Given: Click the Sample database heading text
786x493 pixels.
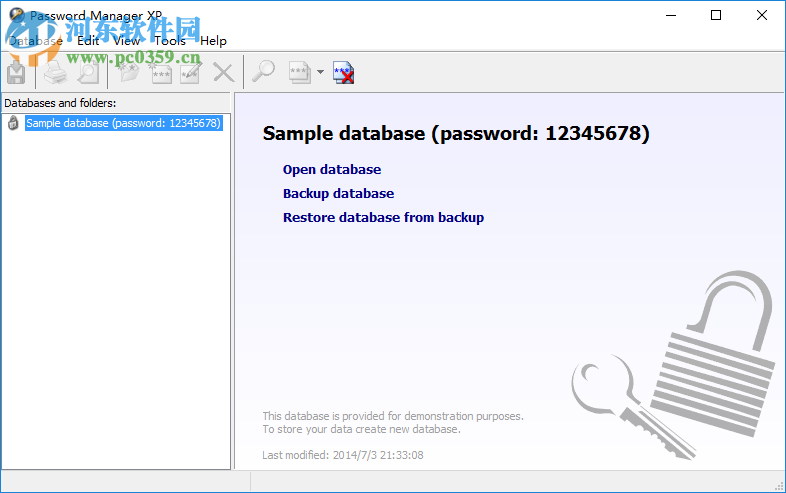Looking at the screenshot, I should (x=456, y=133).
